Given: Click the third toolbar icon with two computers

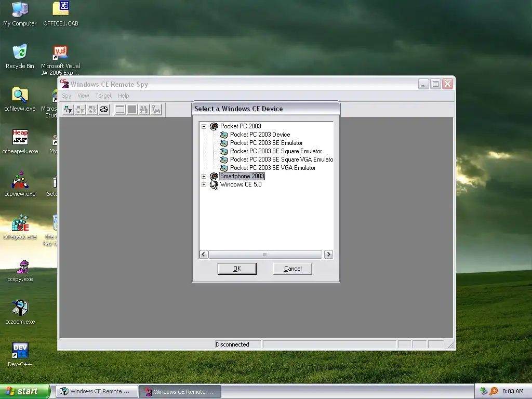Looking at the screenshot, I should click(92, 109).
